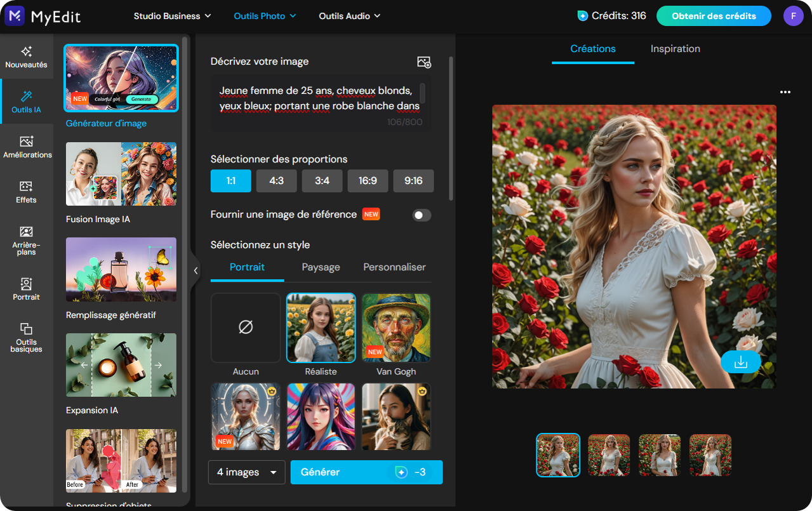Image resolution: width=812 pixels, height=511 pixels.
Task: Click the Générer button
Action: [x=366, y=472]
